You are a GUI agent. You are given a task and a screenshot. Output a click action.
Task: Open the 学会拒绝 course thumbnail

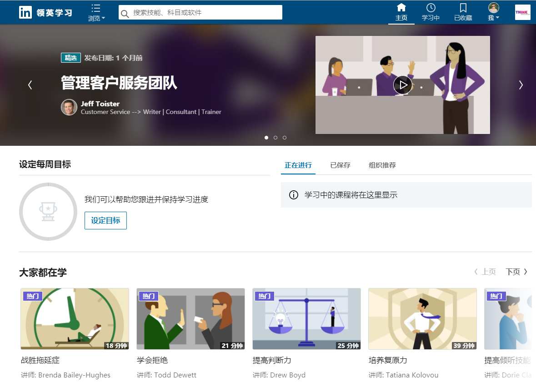click(x=191, y=319)
